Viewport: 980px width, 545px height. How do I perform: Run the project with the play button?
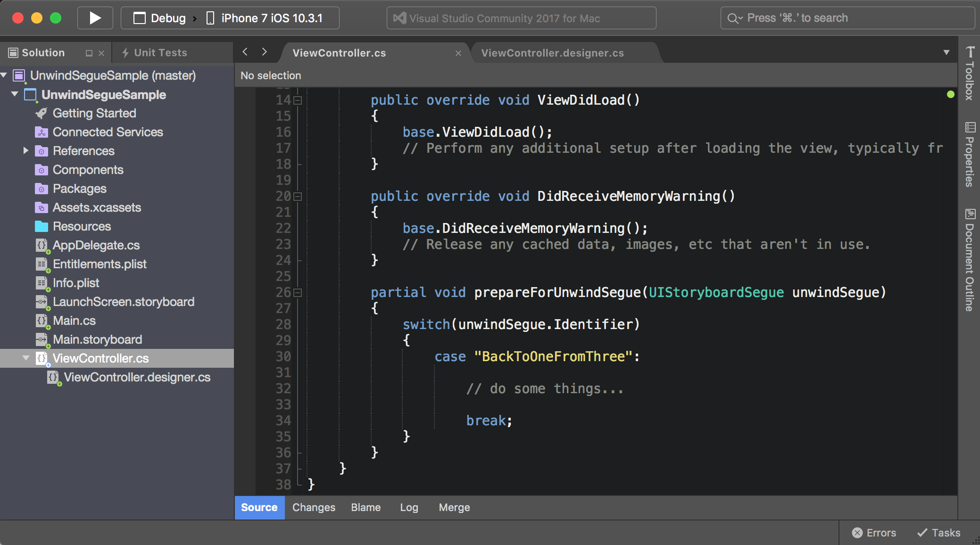coord(95,18)
